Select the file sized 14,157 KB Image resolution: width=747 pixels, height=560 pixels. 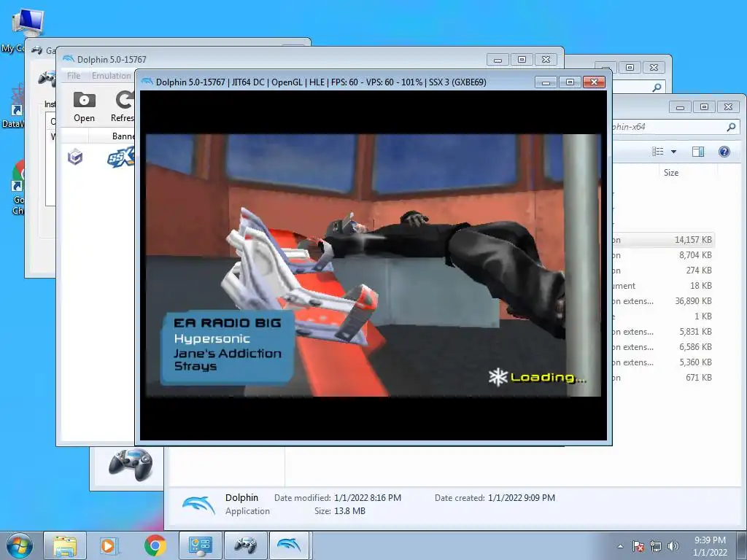(663, 239)
